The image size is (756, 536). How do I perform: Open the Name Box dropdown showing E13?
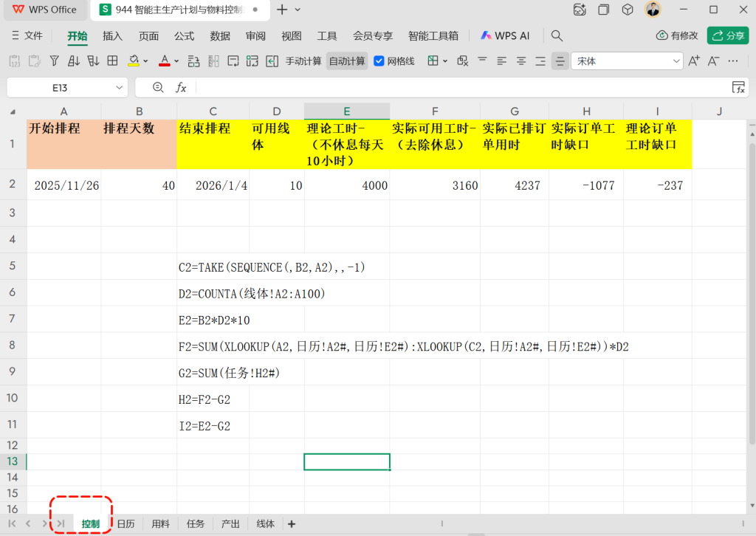click(119, 88)
